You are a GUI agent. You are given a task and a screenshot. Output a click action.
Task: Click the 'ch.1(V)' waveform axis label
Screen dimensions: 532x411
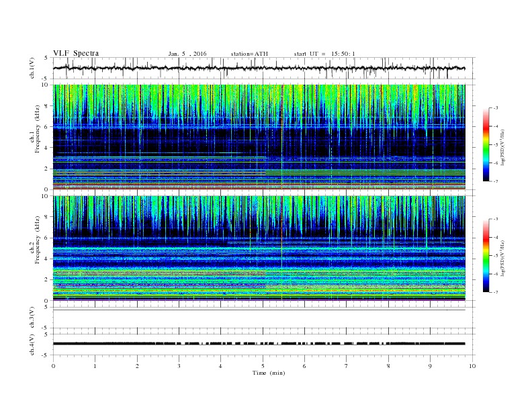click(32, 68)
